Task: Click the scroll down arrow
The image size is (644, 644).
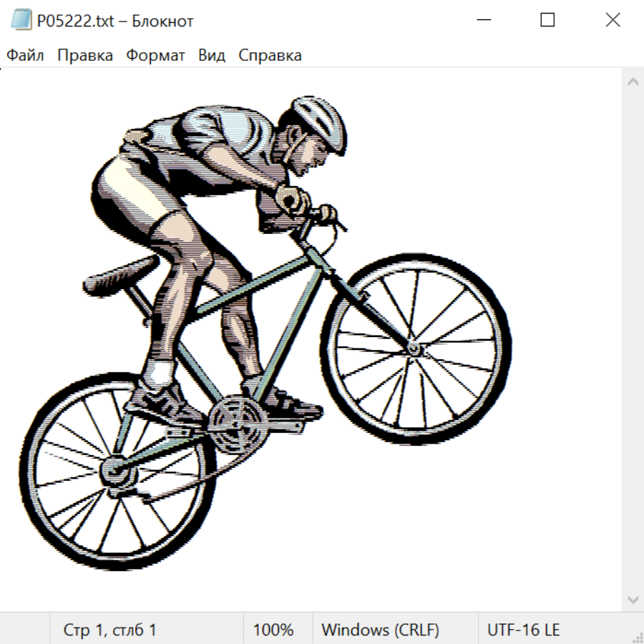Action: (x=633, y=599)
